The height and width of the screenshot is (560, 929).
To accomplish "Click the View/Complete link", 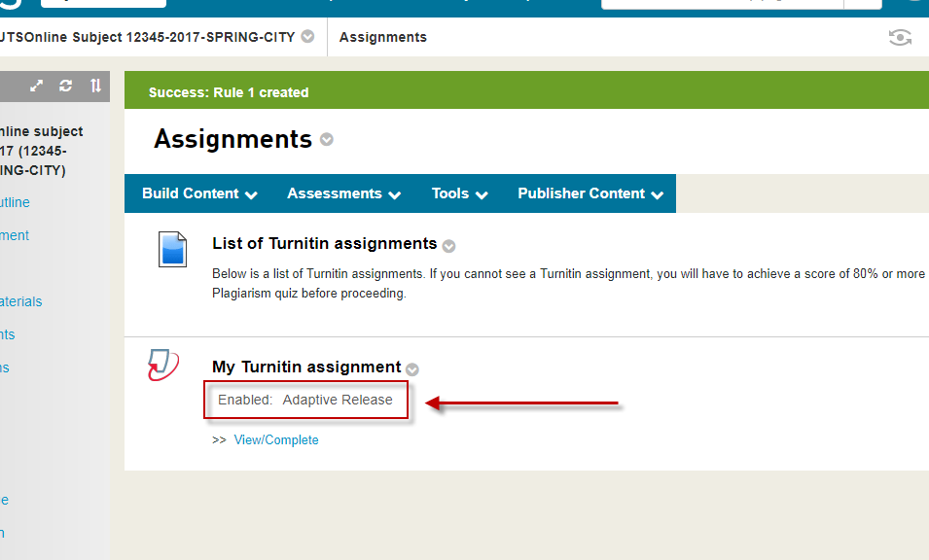I will pyautogui.click(x=276, y=440).
